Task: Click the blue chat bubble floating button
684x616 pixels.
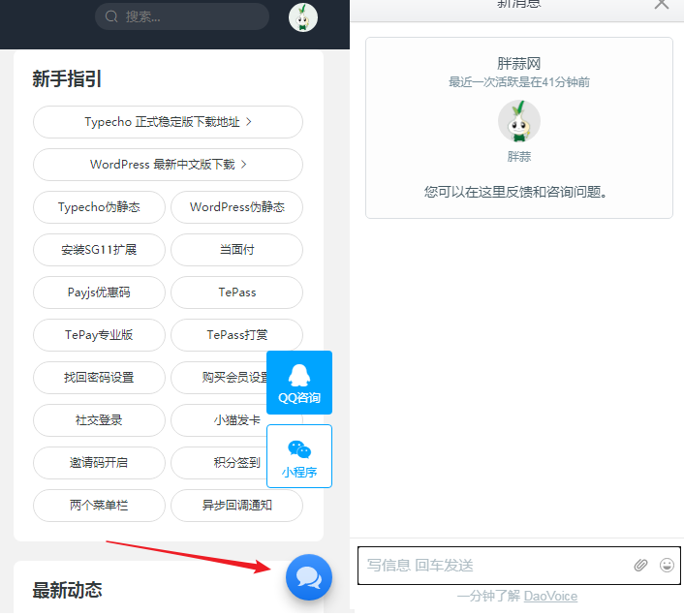Action: pos(308,578)
